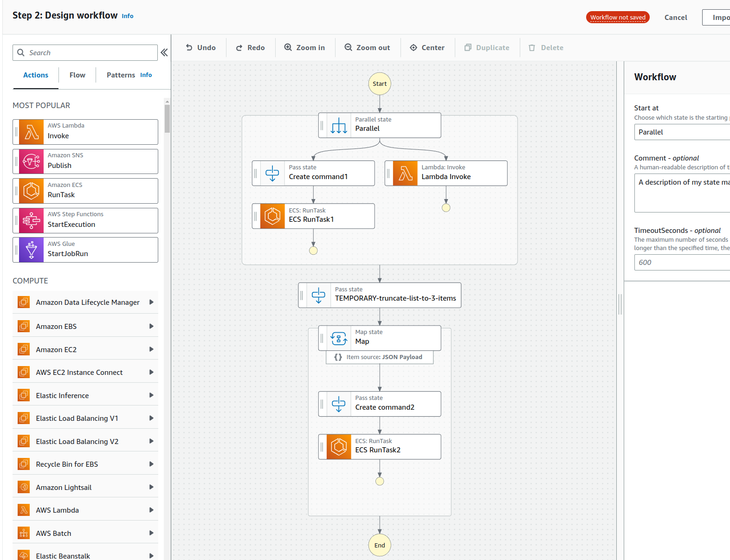The width and height of the screenshot is (730, 560).
Task: Click Undo in the canvas toolbar
Action: 201,48
